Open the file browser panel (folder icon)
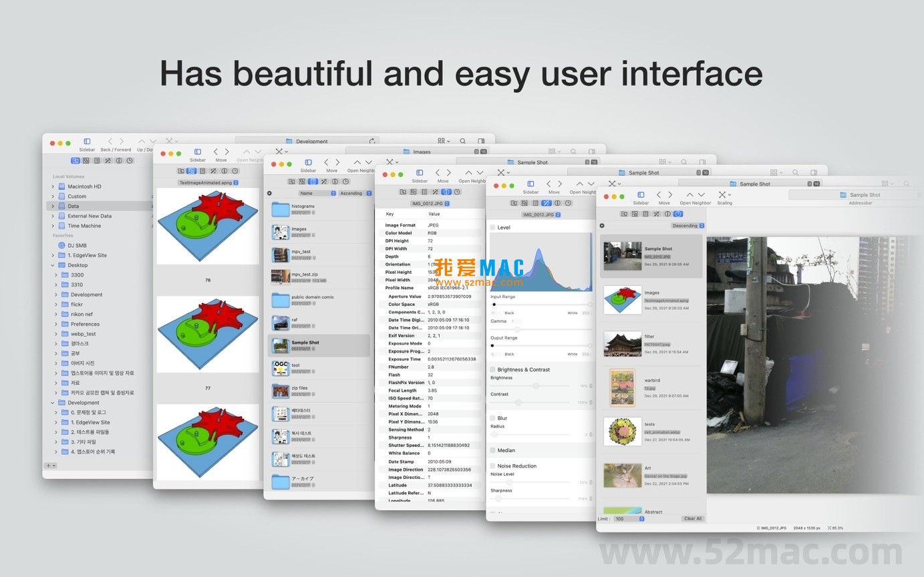Viewport: 924px width, 577px height. tap(625, 214)
